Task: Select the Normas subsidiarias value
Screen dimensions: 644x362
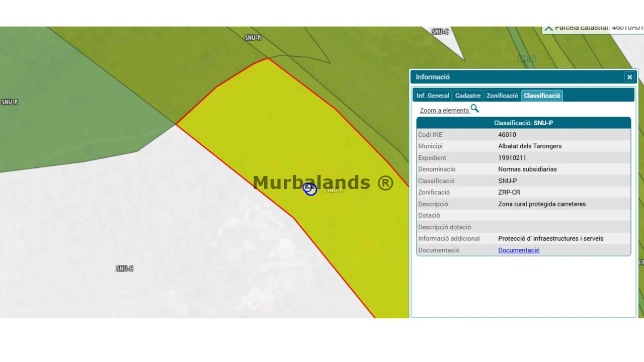Action: [x=527, y=169]
